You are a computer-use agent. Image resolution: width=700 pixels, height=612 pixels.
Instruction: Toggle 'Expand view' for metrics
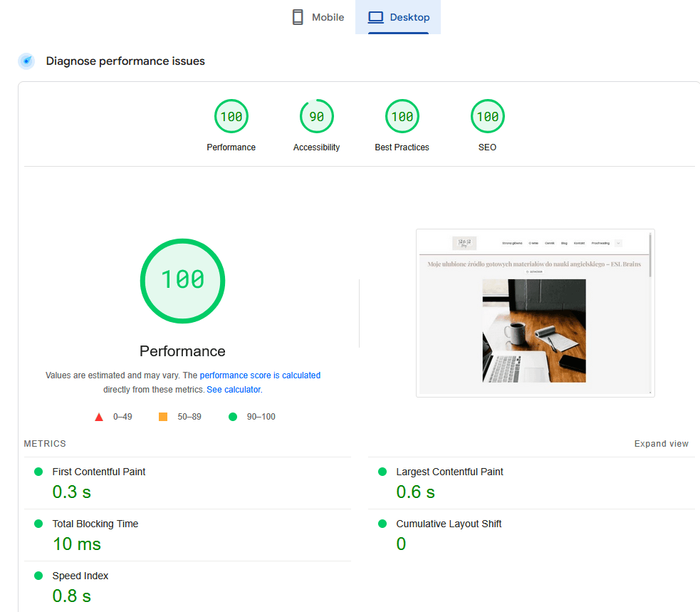point(661,444)
